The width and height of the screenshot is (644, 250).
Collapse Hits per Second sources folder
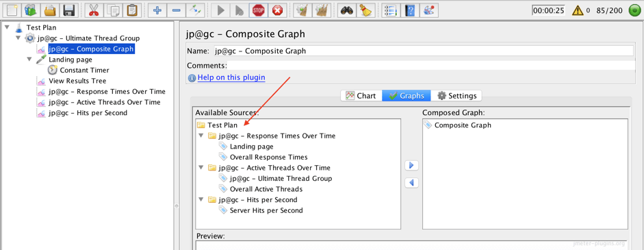coord(201,200)
